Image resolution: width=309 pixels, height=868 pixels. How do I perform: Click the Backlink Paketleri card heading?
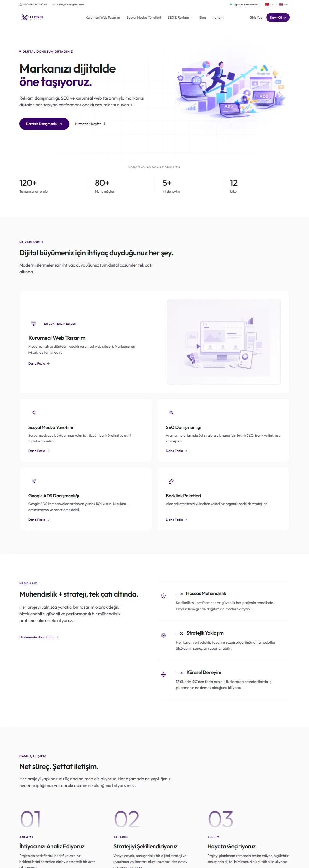point(183,496)
